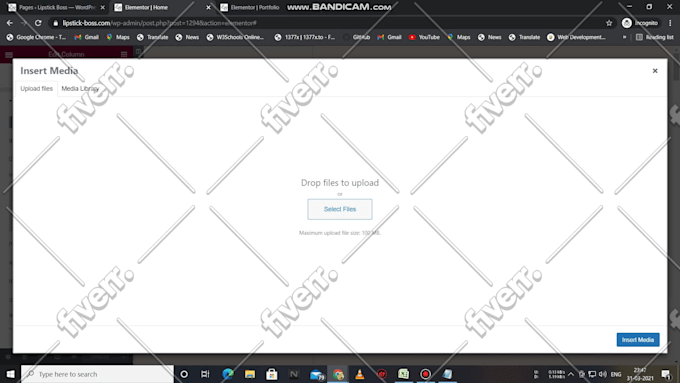Open File Explorer from the taskbar
This screenshot has width=680, height=383.
pos(250,374)
